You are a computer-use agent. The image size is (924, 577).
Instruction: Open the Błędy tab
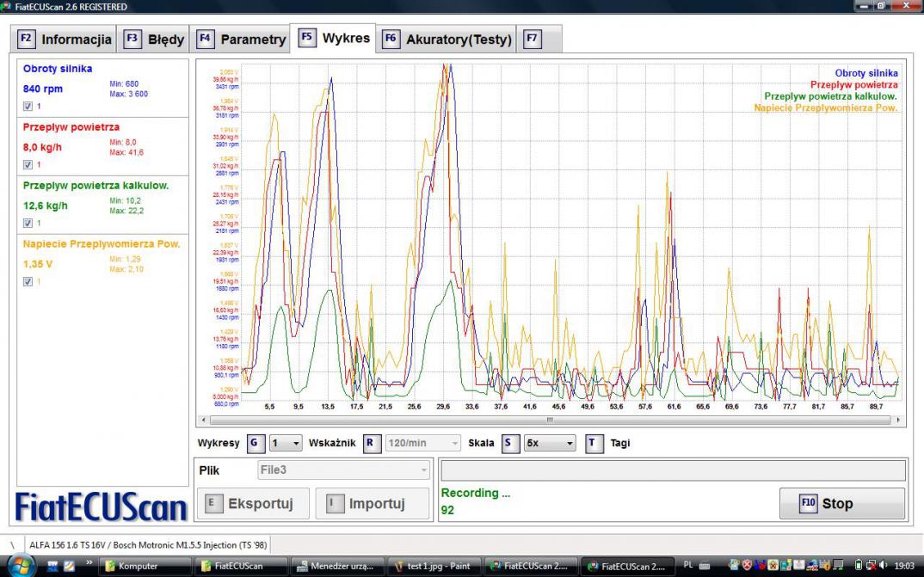(155, 40)
